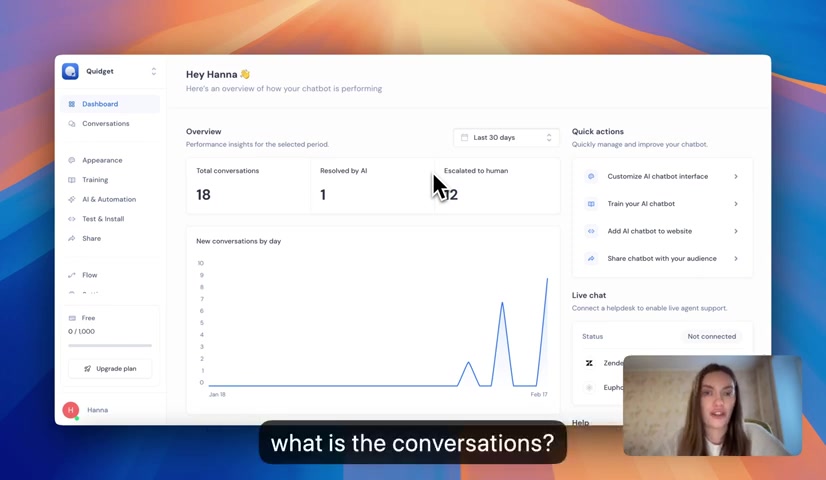Click the usage progress bar 0 / 1,000
The image size is (826, 480).
[110, 346]
